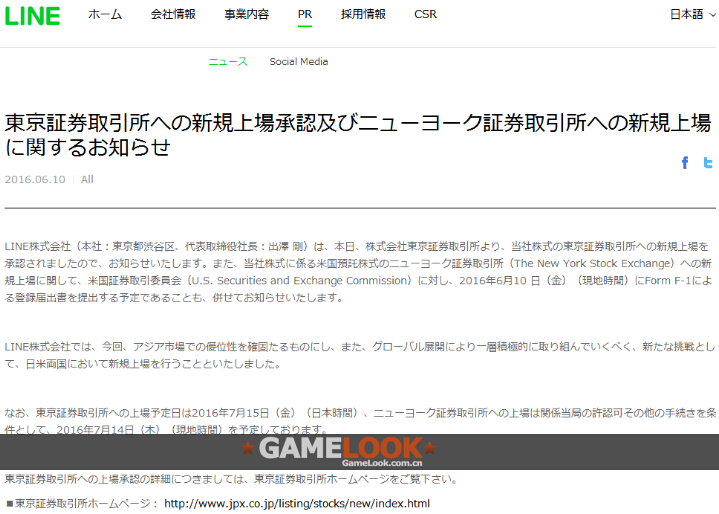Screen dimensions: 719x514
Task: Open 採用情報 menu item
Action: pyautogui.click(x=363, y=14)
